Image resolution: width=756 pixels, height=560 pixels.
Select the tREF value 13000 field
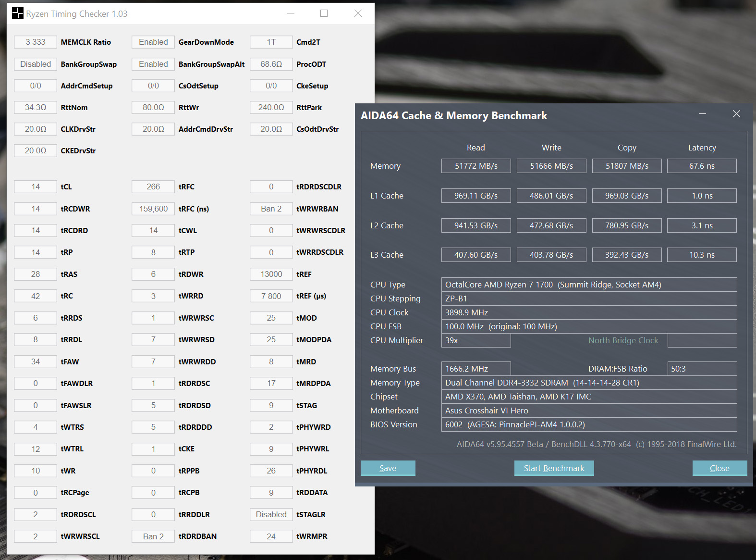tap(271, 274)
